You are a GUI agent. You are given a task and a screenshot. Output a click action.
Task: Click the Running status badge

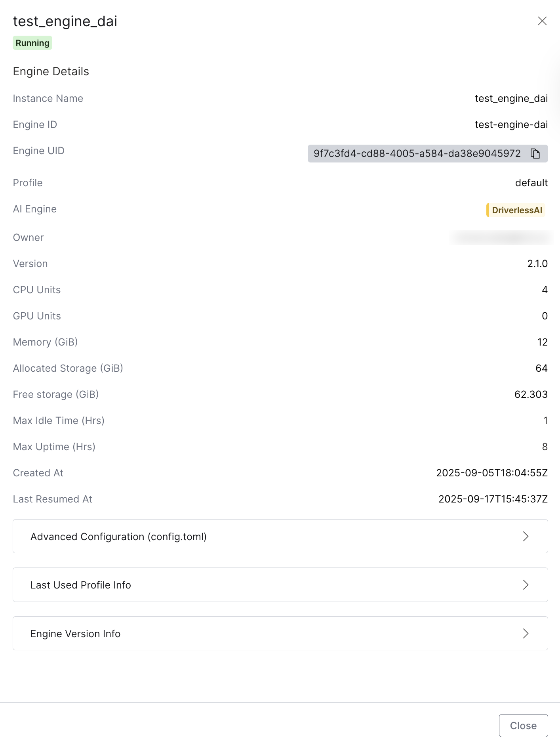coord(32,42)
